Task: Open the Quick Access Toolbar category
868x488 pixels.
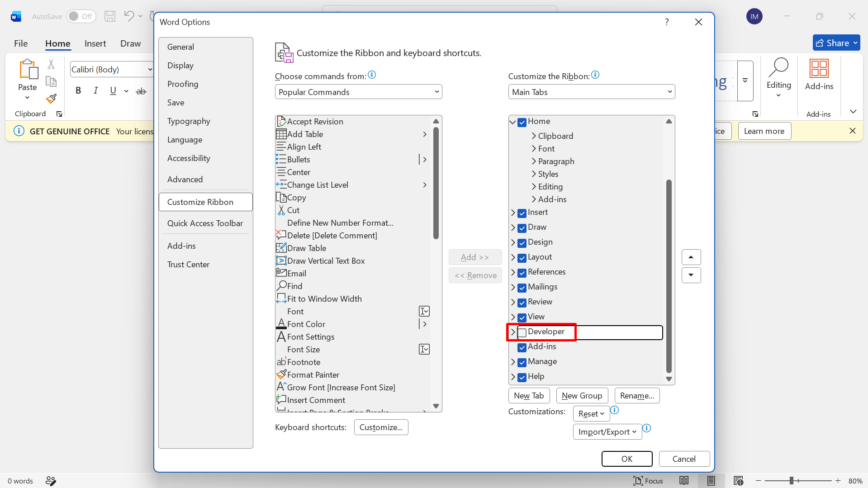Action: tap(206, 223)
